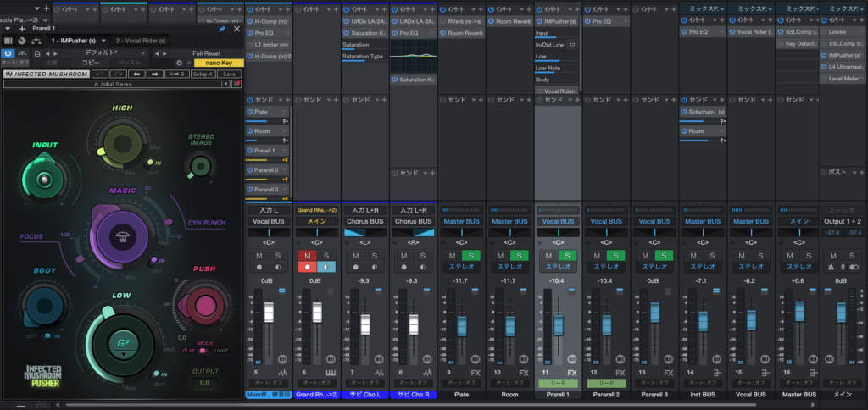Click channel 5 audio waveform type icon
Screen dimensions: 868x410
pos(284,373)
